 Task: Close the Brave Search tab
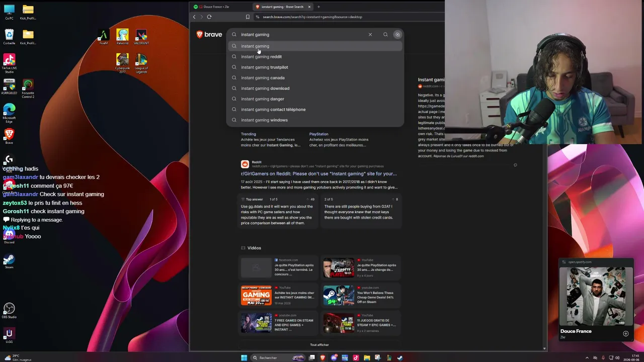click(x=309, y=7)
